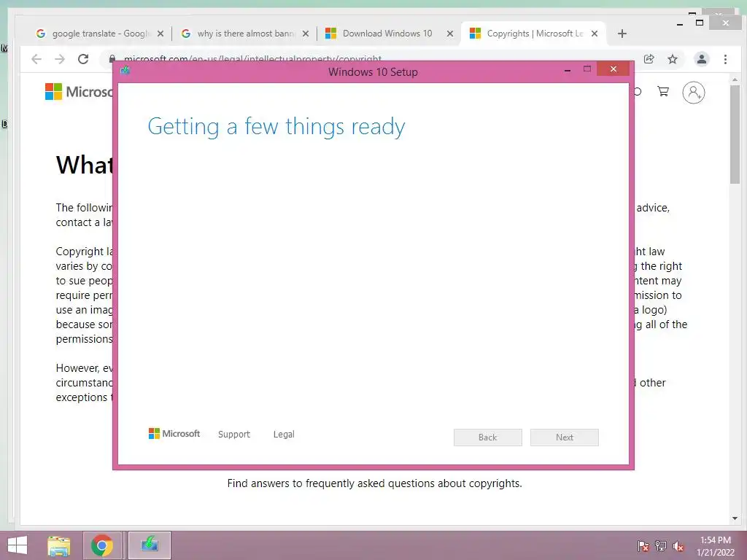Open the Support link in Windows 10 Setup

click(x=234, y=435)
